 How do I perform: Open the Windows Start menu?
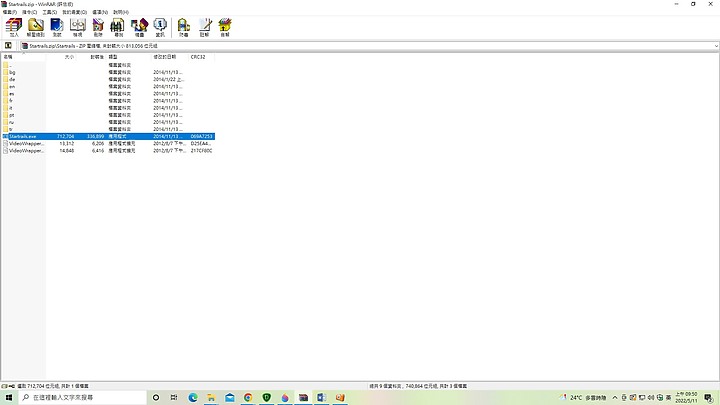pyautogui.click(x=9, y=397)
